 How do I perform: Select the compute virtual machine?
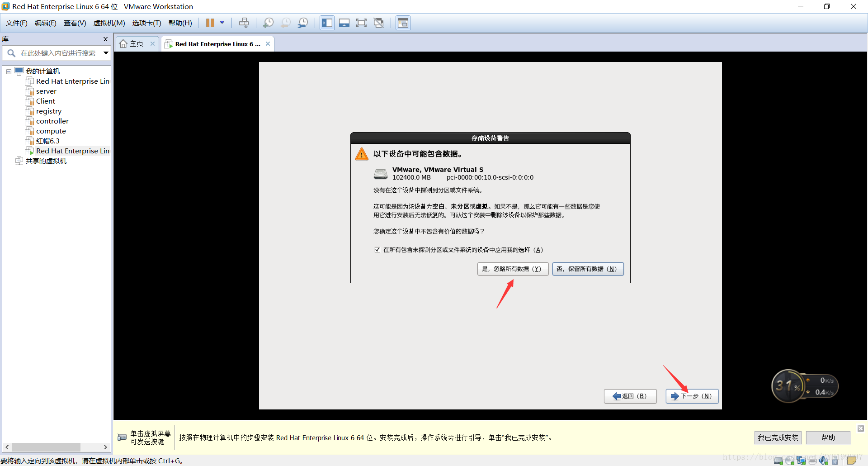click(x=51, y=131)
